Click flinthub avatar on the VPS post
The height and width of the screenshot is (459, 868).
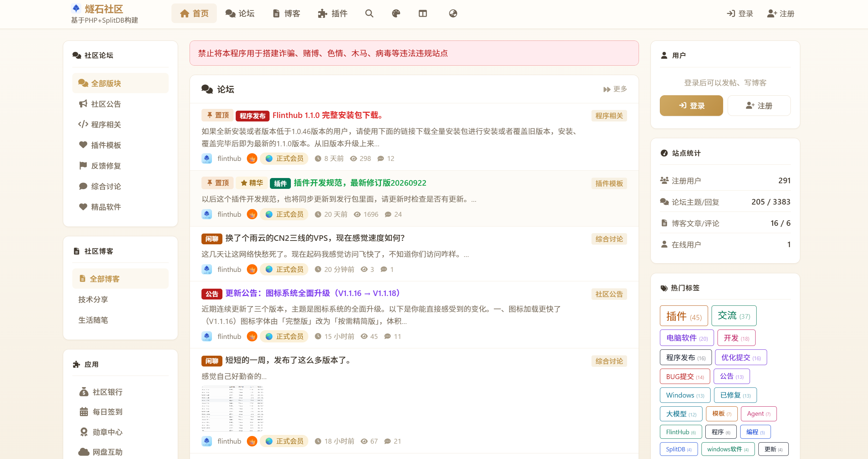click(207, 269)
